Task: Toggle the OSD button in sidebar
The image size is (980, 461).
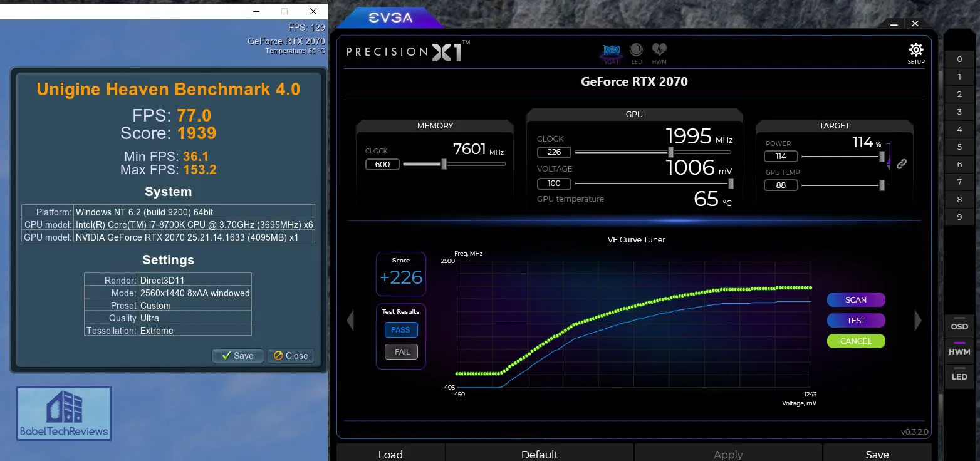Action: [959, 326]
